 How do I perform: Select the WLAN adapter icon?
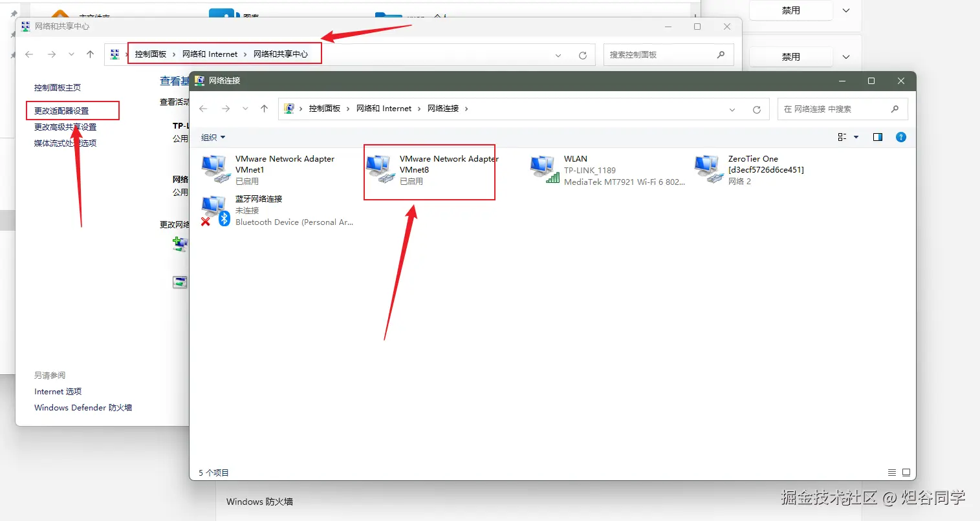click(544, 169)
